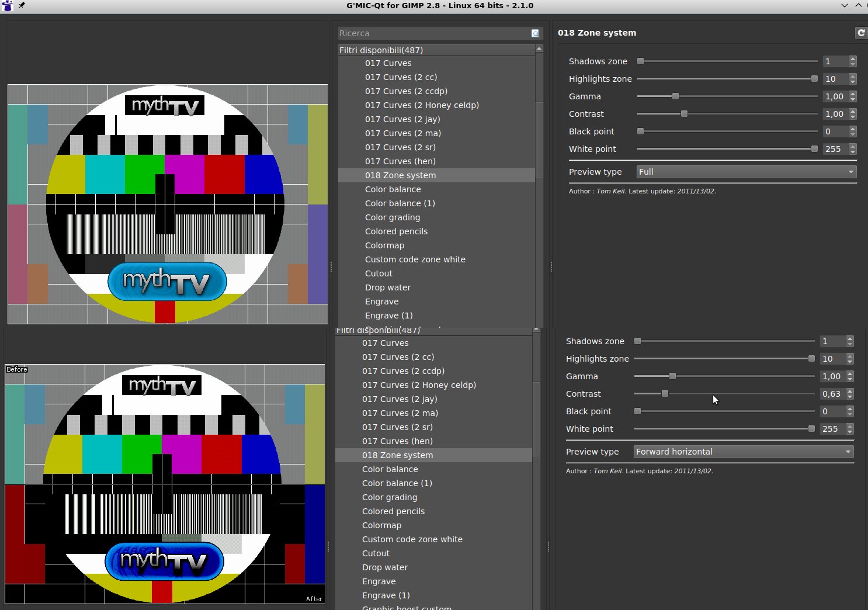This screenshot has height=610, width=868.
Task: Select 017 Curves (2 cc) in the upper list
Action: [x=436, y=77]
